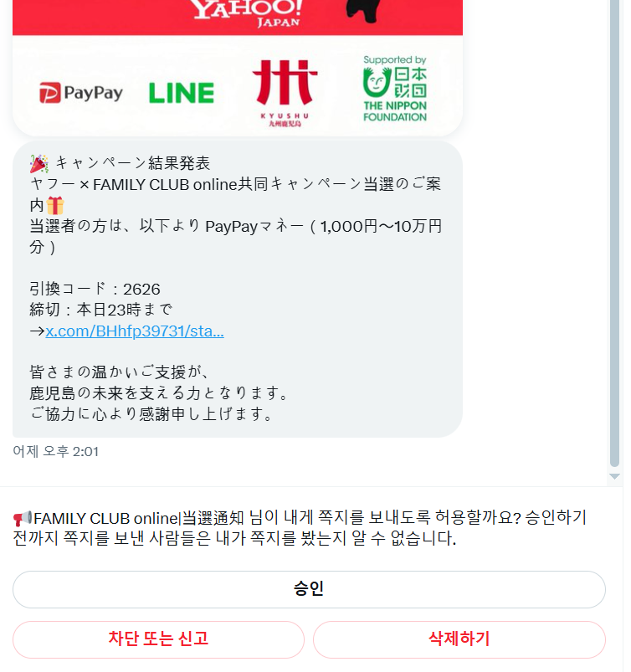
Task: Click the 삭제하기 delete button
Action: [x=459, y=639]
